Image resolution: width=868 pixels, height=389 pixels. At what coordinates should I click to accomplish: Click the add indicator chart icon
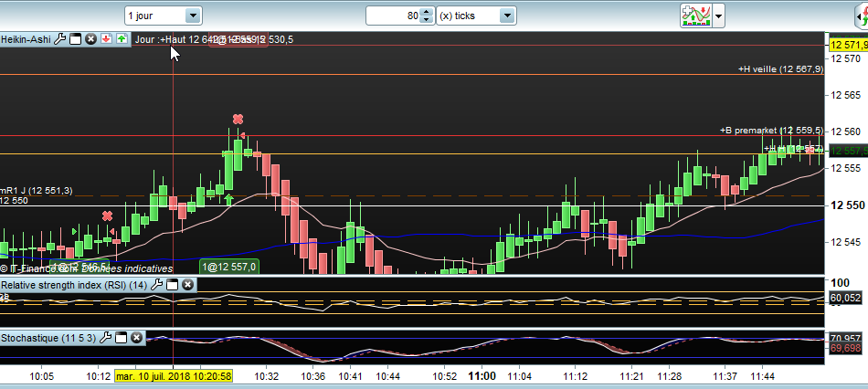pyautogui.click(x=696, y=16)
